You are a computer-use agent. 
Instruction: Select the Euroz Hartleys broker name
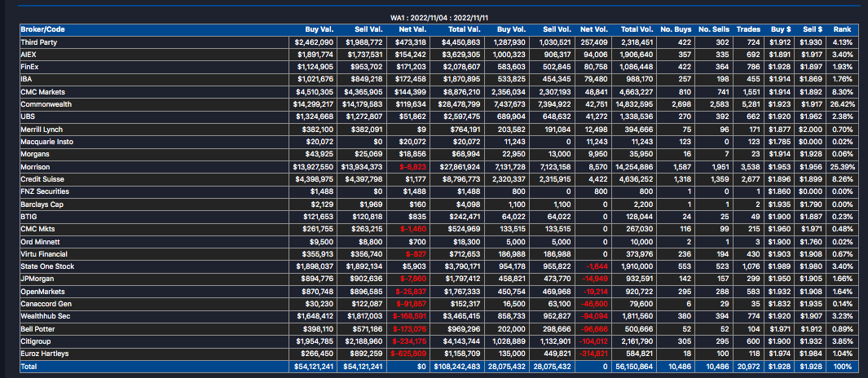coord(45,353)
